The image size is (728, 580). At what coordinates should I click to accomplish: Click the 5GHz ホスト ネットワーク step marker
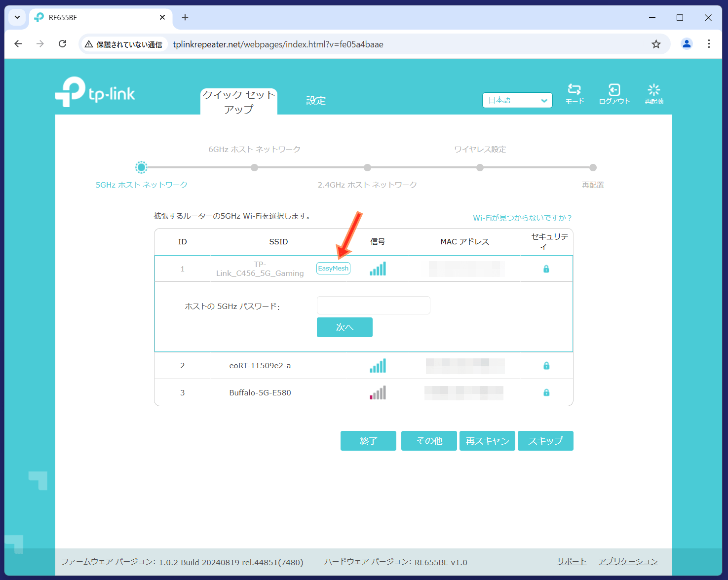click(141, 167)
